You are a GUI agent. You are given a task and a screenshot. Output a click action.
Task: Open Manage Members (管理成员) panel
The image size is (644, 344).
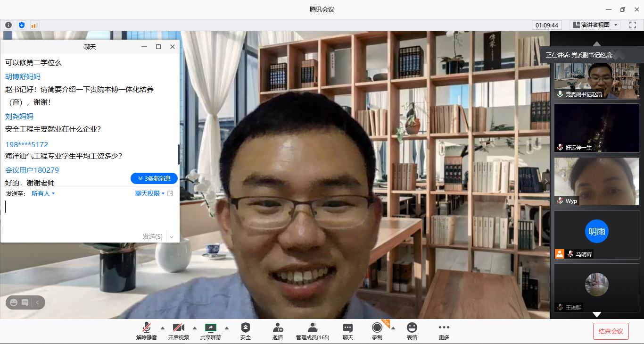tap(312, 331)
